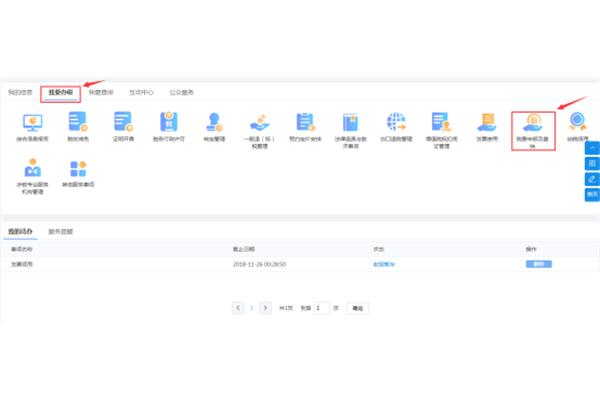
Task: Switch to the 我要查询 tab
Action: click(101, 92)
